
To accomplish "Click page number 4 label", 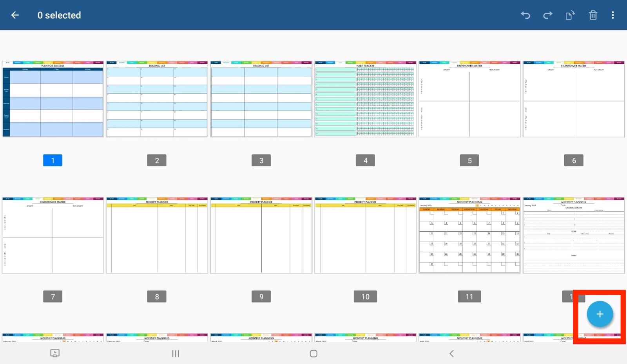I will (365, 160).
